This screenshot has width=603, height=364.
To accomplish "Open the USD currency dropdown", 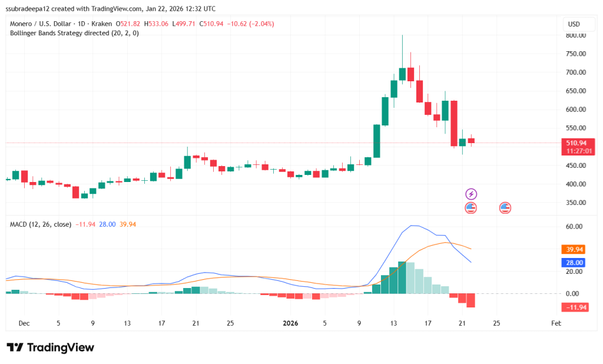I will 579,24.
